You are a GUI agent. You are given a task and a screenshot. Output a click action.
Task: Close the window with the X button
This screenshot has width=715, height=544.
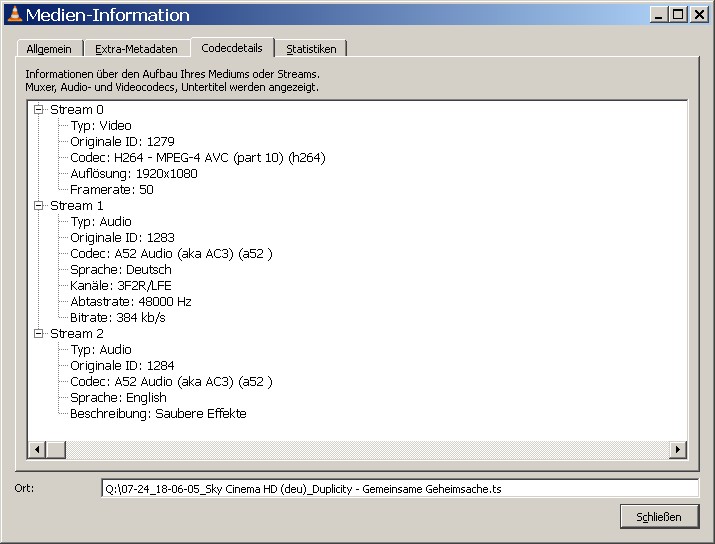point(699,15)
